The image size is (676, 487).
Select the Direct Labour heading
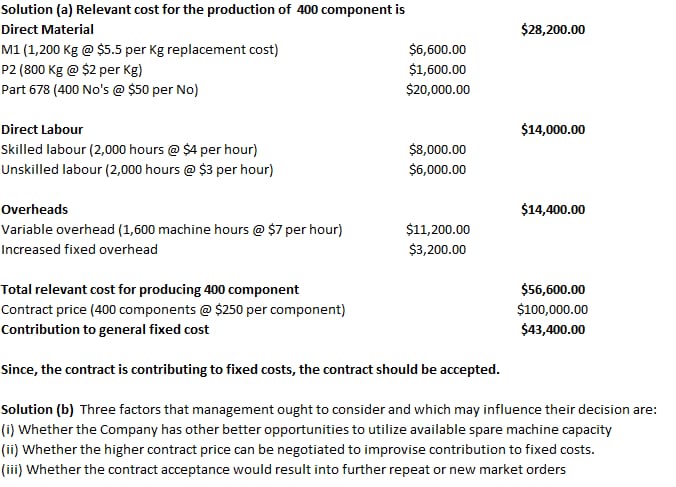[x=42, y=130]
